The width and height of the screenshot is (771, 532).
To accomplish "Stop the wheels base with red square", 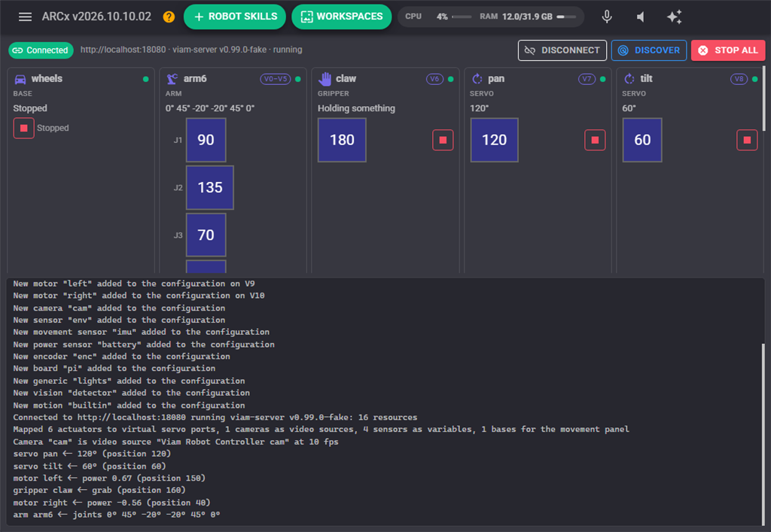I will coord(23,128).
